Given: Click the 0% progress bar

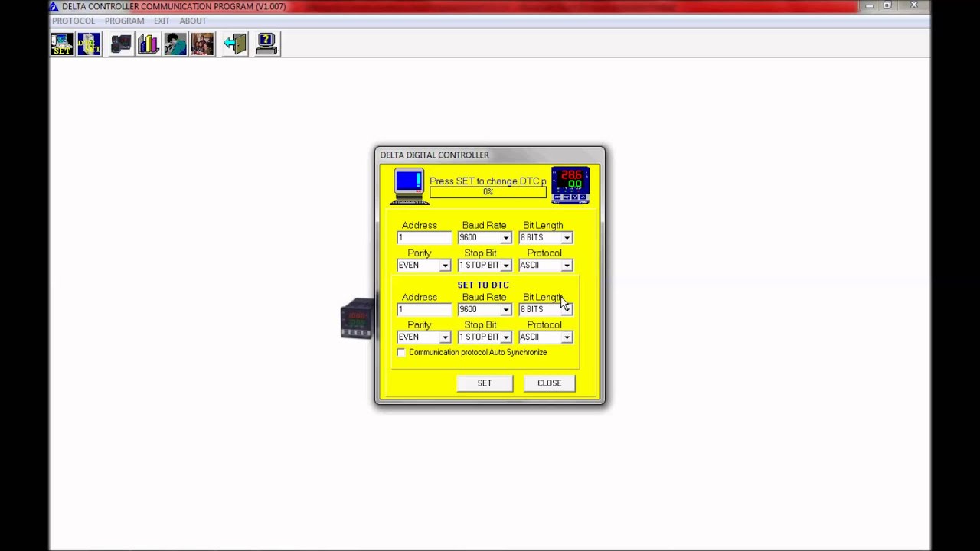Looking at the screenshot, I should click(x=488, y=192).
